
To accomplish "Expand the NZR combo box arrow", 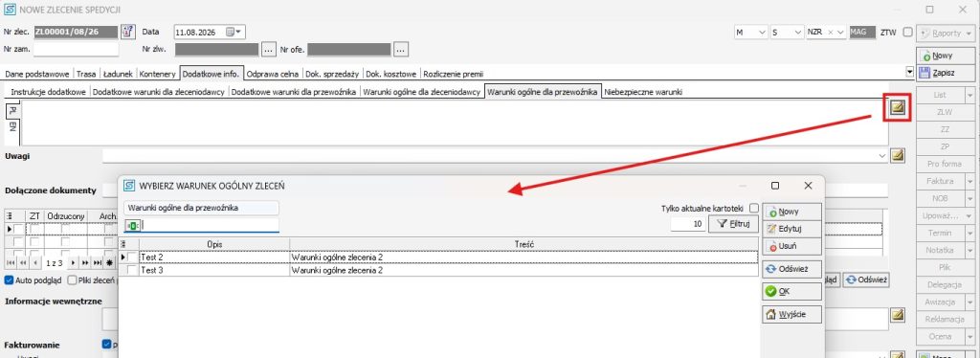I will [840, 32].
